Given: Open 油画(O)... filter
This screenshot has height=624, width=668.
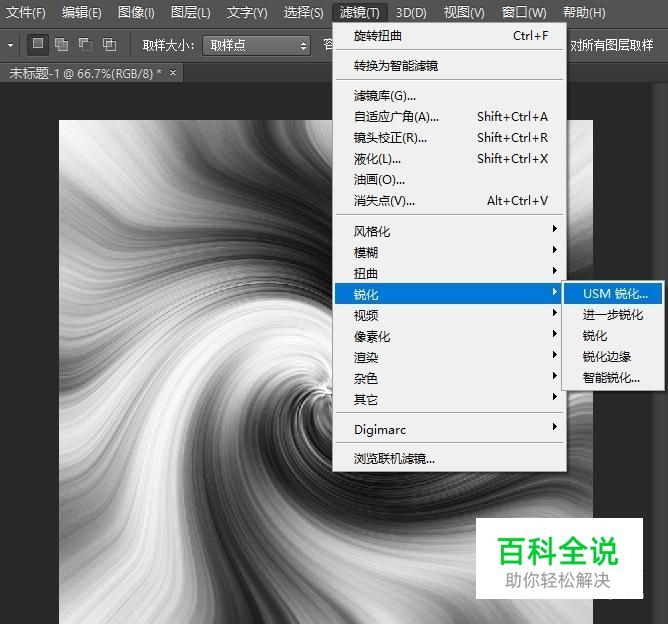Looking at the screenshot, I should click(449, 180).
